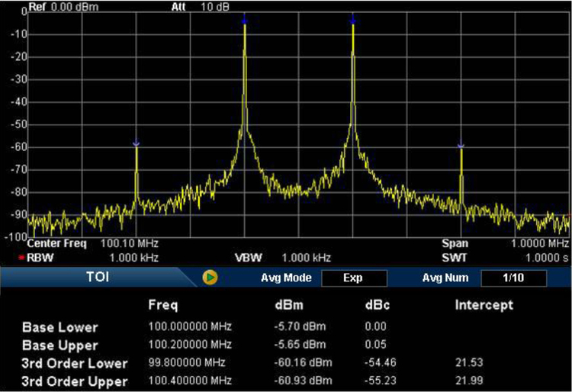Click the red indicator beside RBW
The height and width of the screenshot is (392, 572).
(22, 258)
